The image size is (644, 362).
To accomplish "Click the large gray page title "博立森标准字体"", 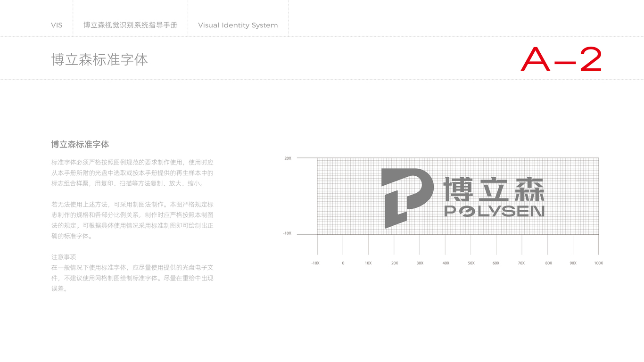I will pos(99,60).
